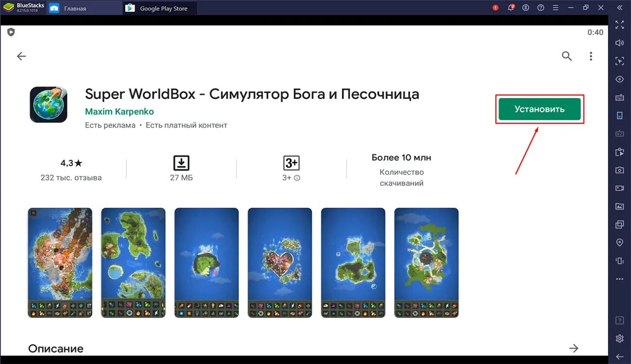Toggle the eye overlay icon in sidebar

619,79
